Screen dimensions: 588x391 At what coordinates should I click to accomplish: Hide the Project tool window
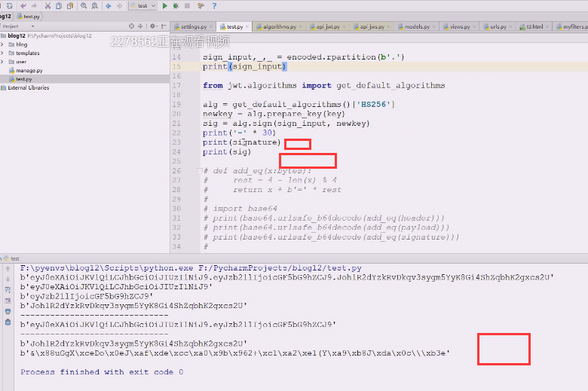(164, 26)
